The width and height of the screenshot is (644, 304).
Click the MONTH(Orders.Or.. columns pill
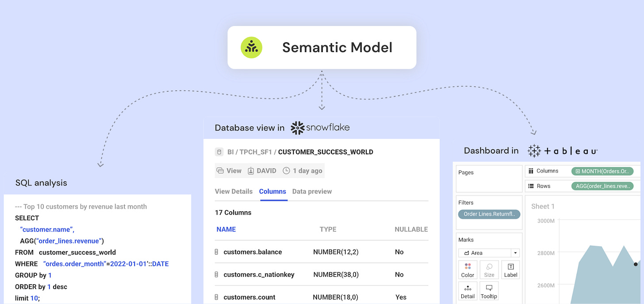tap(602, 171)
